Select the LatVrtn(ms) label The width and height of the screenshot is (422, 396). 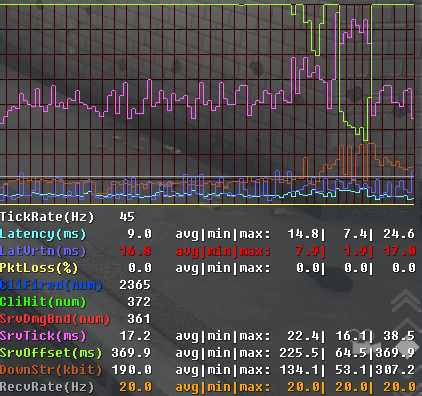43,251
